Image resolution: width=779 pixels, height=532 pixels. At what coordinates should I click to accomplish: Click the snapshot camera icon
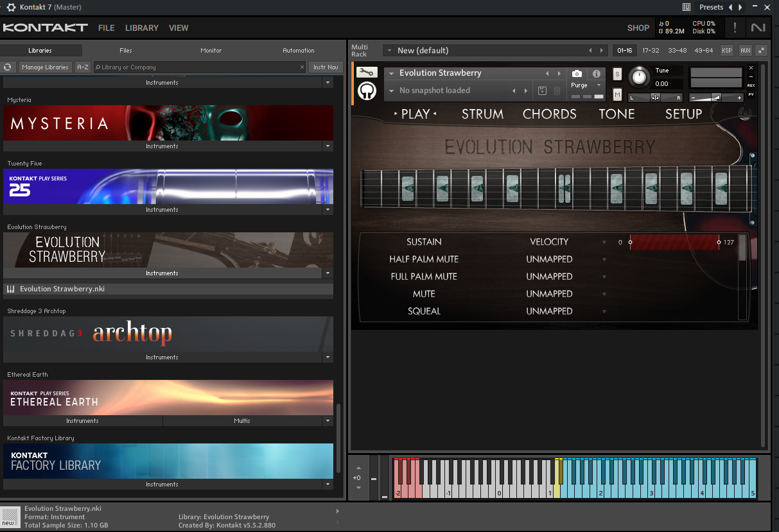coord(577,74)
